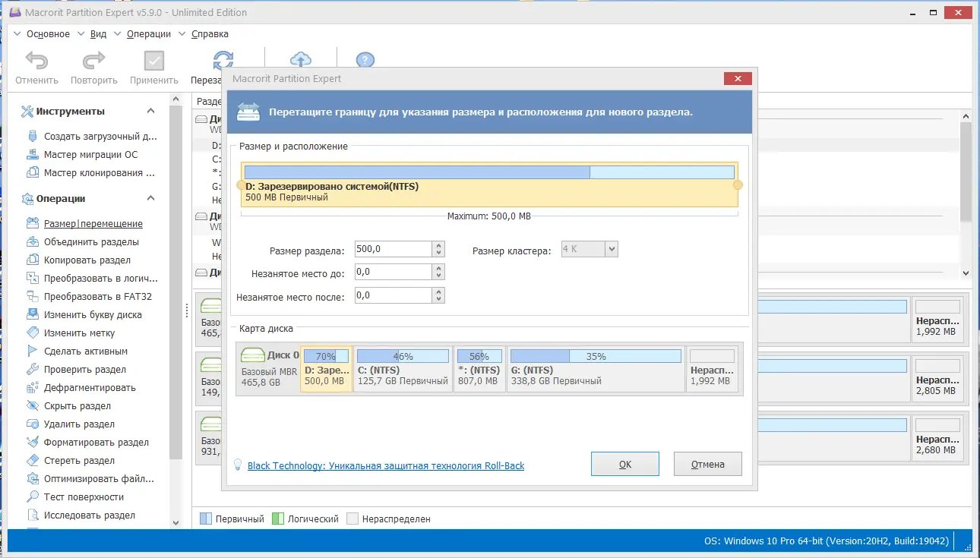Click the cloud upload toolbar icon
The image size is (980, 558).
click(x=302, y=61)
